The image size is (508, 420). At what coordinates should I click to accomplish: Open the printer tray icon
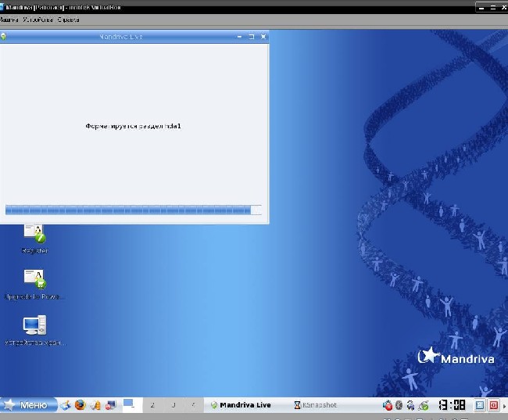coord(410,405)
